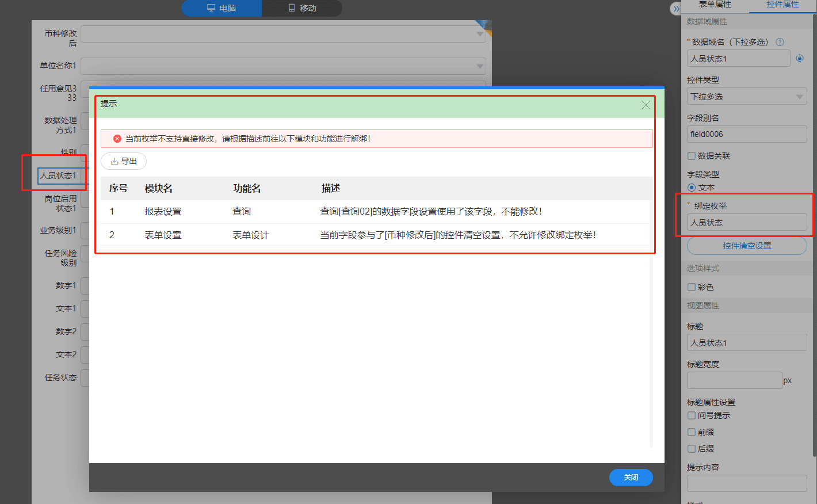This screenshot has height=504, width=817.
Task: Click the 任务风险级别 label in the form
Action: pos(60,258)
